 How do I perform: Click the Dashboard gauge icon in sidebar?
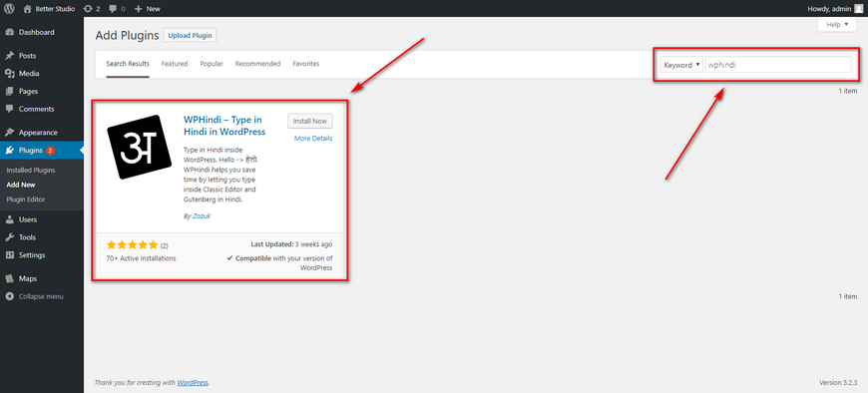(9, 32)
